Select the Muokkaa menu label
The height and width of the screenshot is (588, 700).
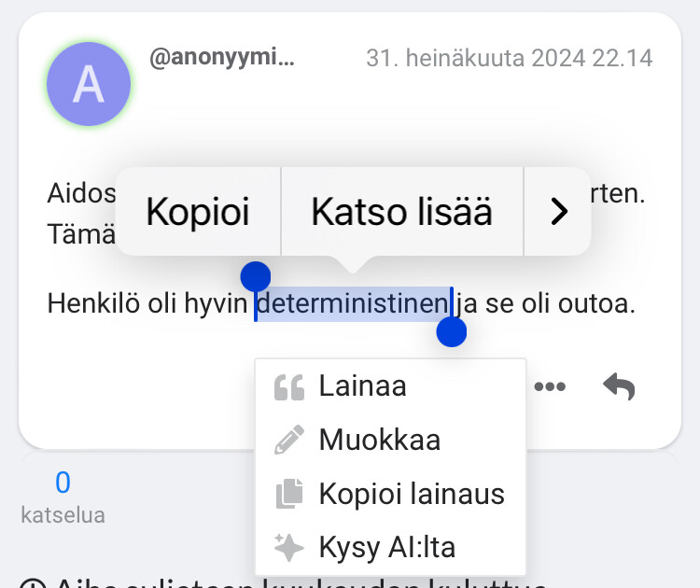coord(379,440)
